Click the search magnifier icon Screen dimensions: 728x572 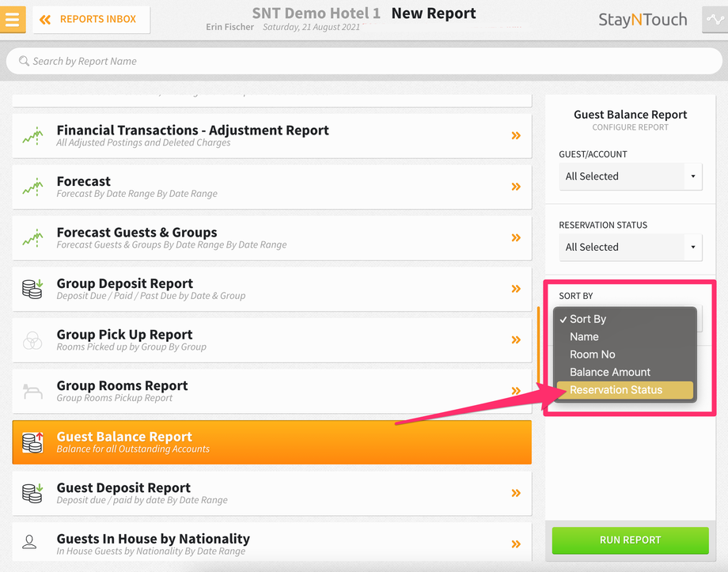(x=24, y=61)
